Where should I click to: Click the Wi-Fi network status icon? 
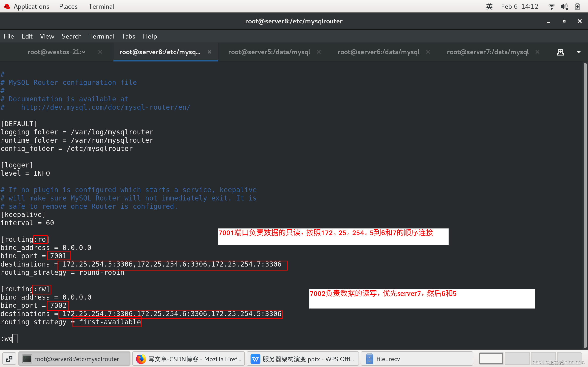(551, 7)
